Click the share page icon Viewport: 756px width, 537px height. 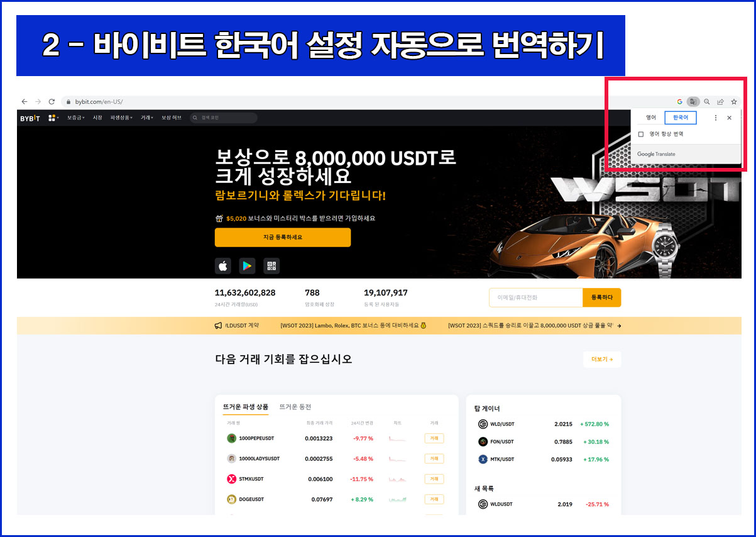720,101
